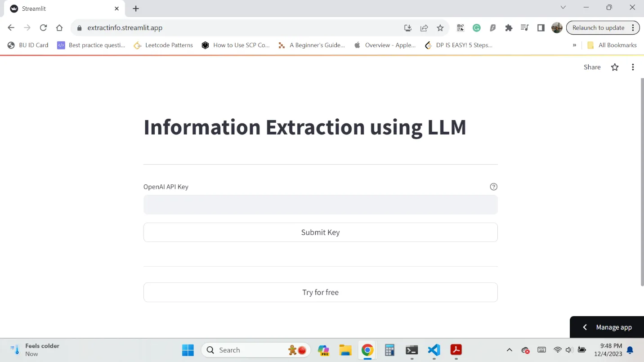
Task: Open the browser home page
Action: [59, 28]
